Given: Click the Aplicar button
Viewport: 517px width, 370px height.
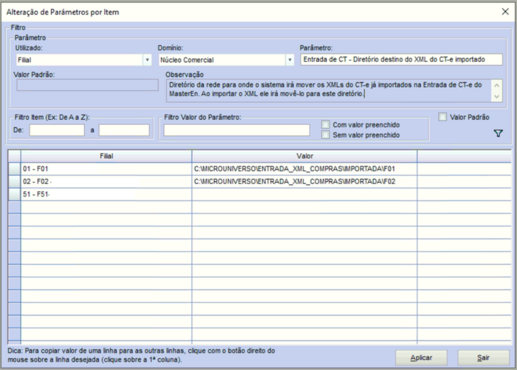Looking at the screenshot, I should (x=421, y=358).
